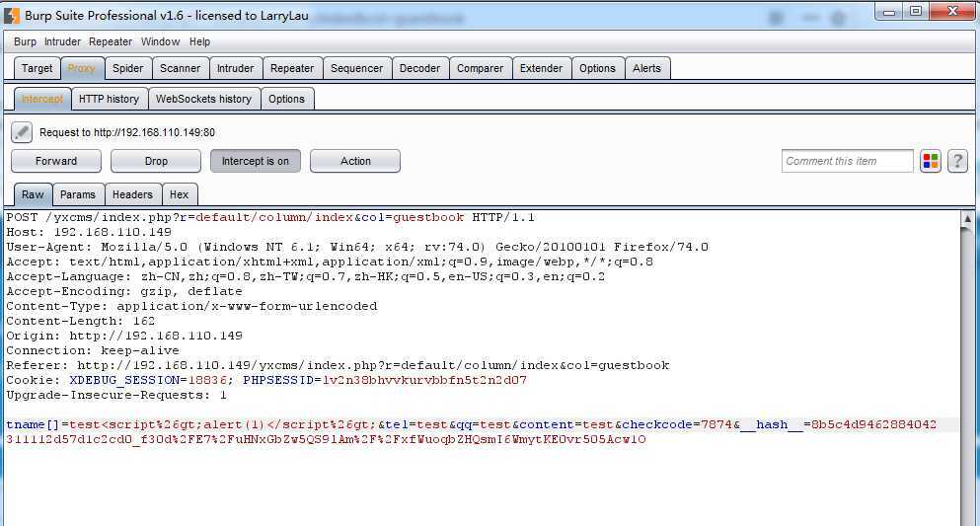Screen dimensions: 980x526
Task: Open the Proxy Options sub-tab
Action: 287,99
